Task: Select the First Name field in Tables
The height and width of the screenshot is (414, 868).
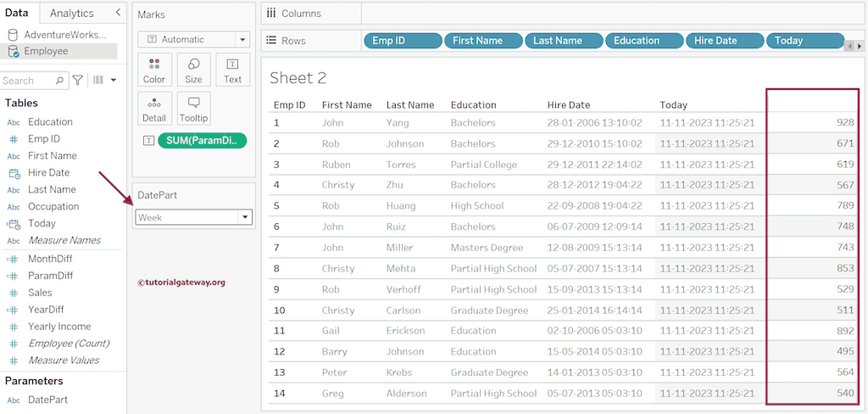Action: [x=53, y=156]
